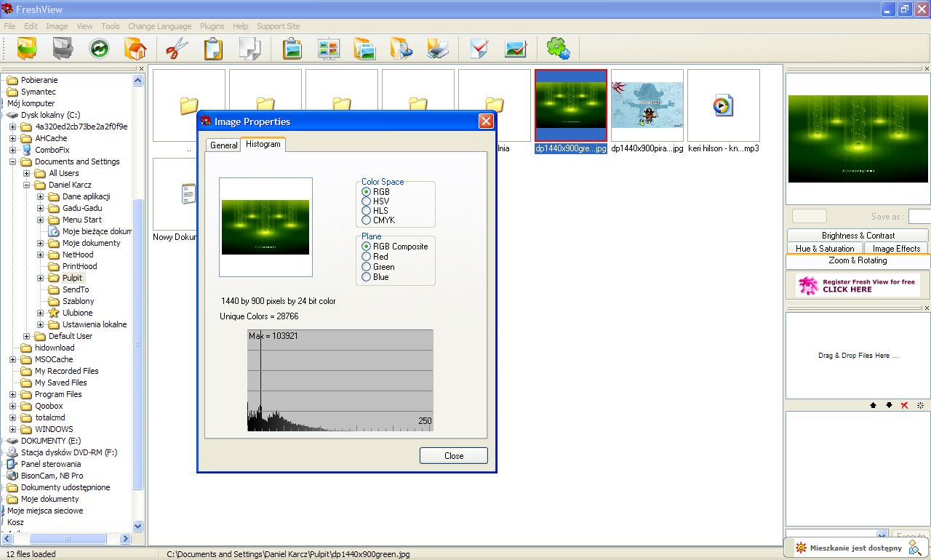The image size is (931, 560).
Task: Open the Change Language menu
Action: [160, 26]
